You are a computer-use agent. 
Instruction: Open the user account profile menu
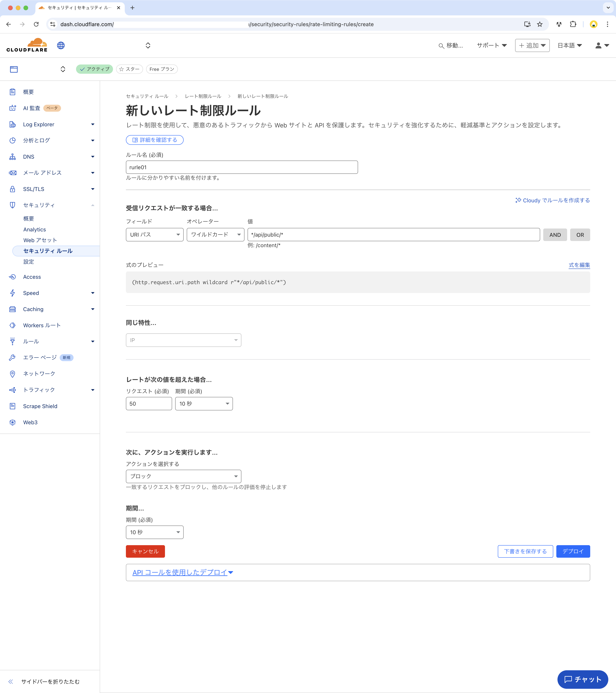coord(602,45)
